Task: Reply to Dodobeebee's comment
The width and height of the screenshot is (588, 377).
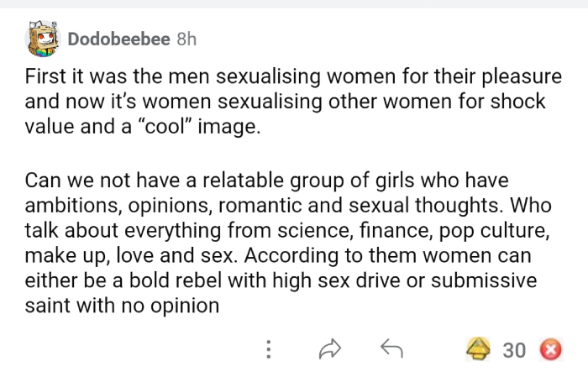Action: (391, 348)
